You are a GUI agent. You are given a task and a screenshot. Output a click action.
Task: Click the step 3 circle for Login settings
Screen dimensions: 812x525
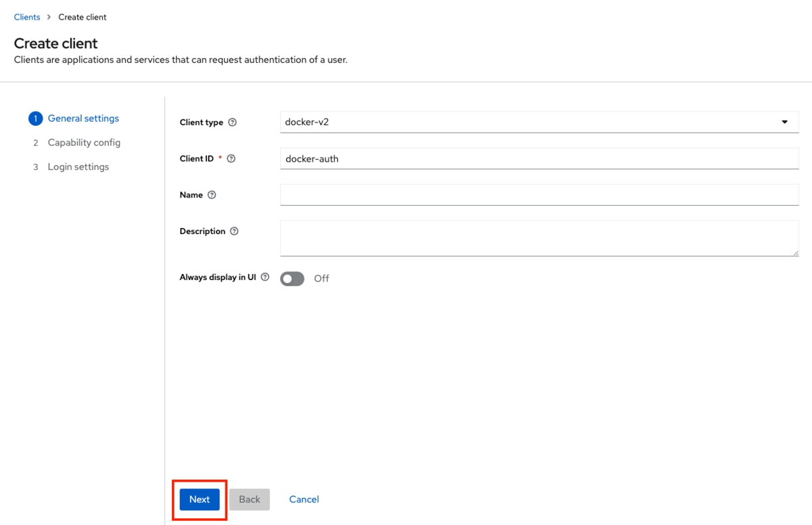click(35, 166)
